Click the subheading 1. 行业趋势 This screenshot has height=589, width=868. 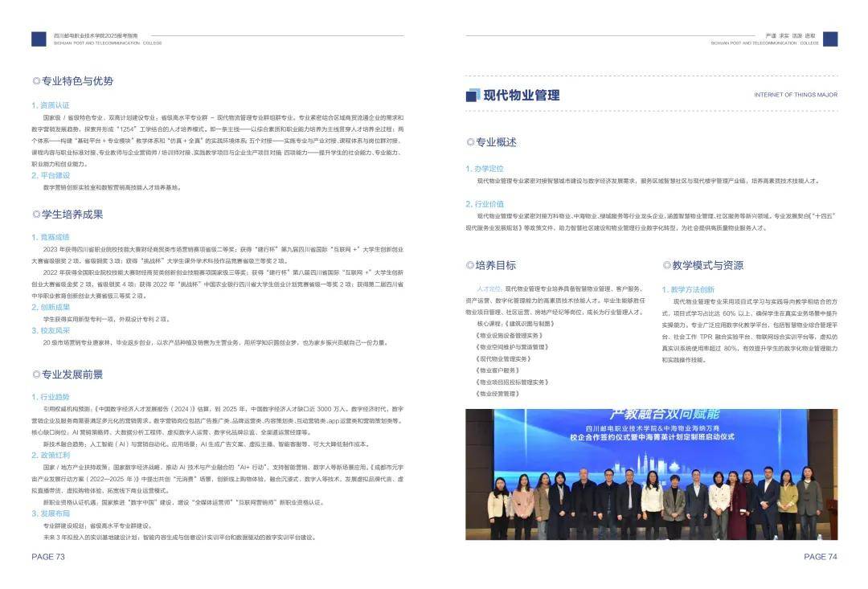(51, 397)
